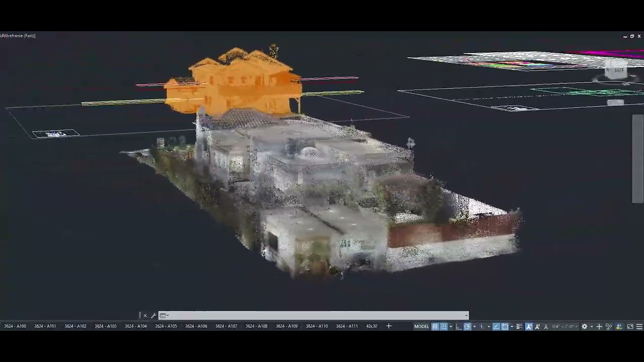
Task: Restore down the drawing viewport window
Action: coord(632,36)
